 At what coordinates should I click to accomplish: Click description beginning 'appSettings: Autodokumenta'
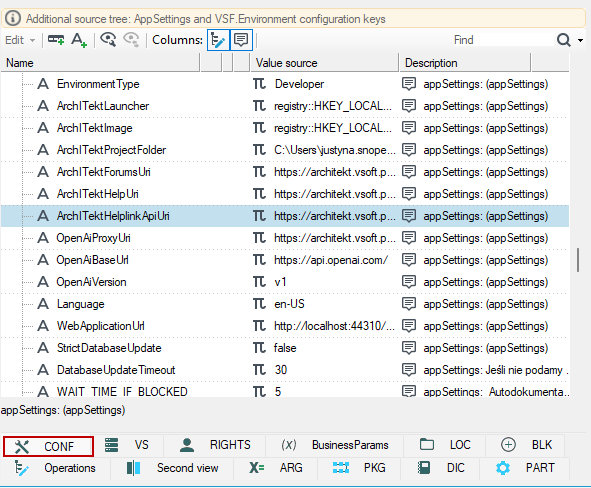(496, 392)
